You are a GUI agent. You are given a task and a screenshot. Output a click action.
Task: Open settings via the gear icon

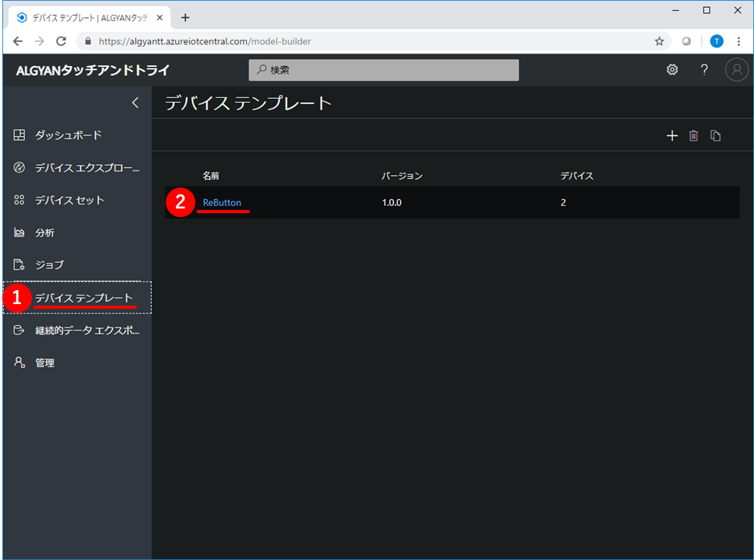tap(672, 70)
